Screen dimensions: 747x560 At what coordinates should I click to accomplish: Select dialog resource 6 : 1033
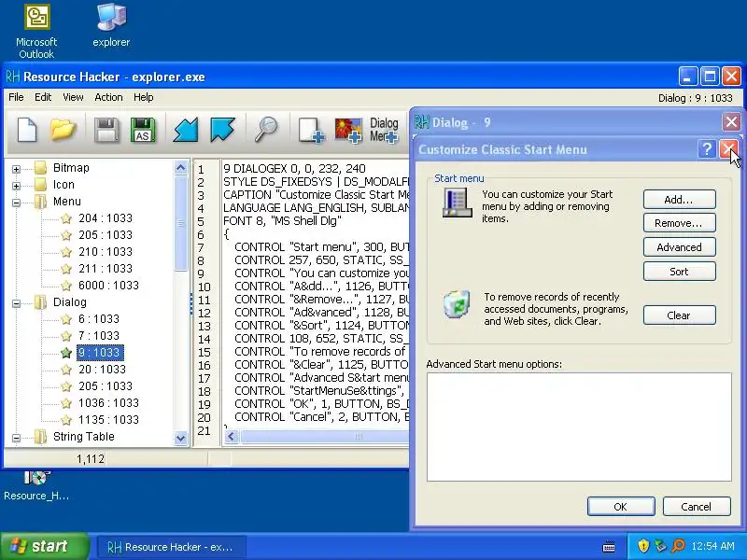[99, 319]
